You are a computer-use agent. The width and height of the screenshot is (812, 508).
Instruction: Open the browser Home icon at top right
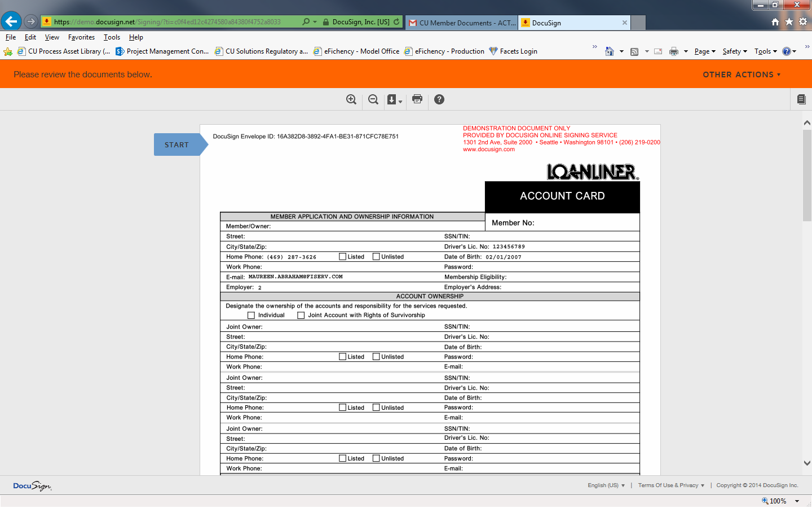pyautogui.click(x=775, y=21)
